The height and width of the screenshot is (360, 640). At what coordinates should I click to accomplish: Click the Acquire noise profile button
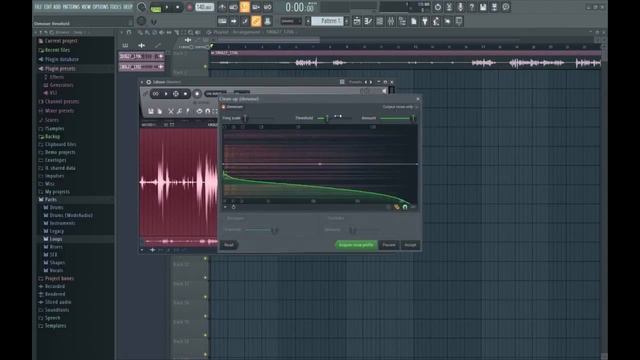(x=356, y=245)
